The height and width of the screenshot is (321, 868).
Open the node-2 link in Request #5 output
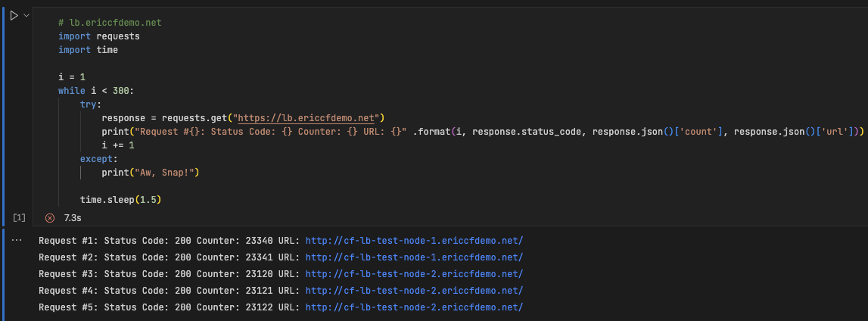pos(414,307)
